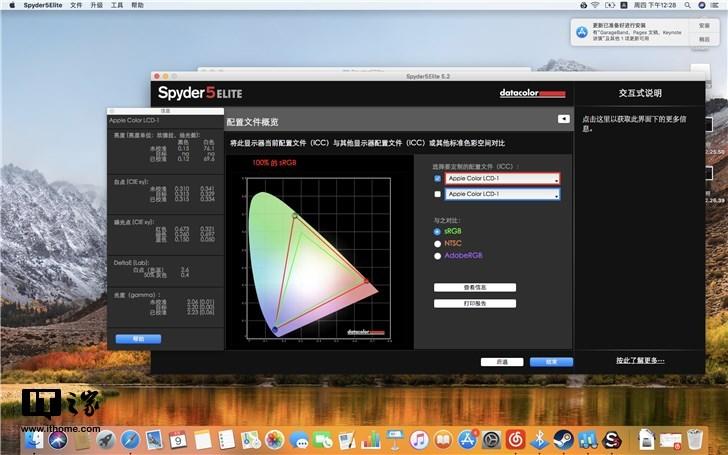Click 安装 on the update notification

[704, 26]
